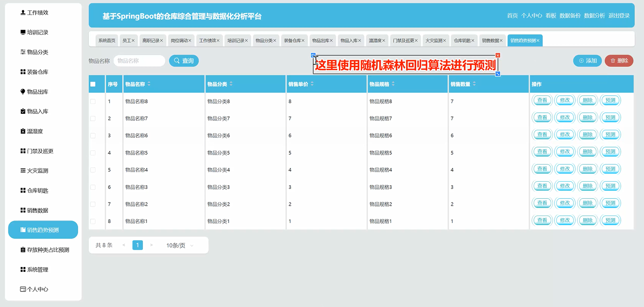Open 培训记录 via its sidebar monitor icon
The image size is (644, 307).
point(23,32)
